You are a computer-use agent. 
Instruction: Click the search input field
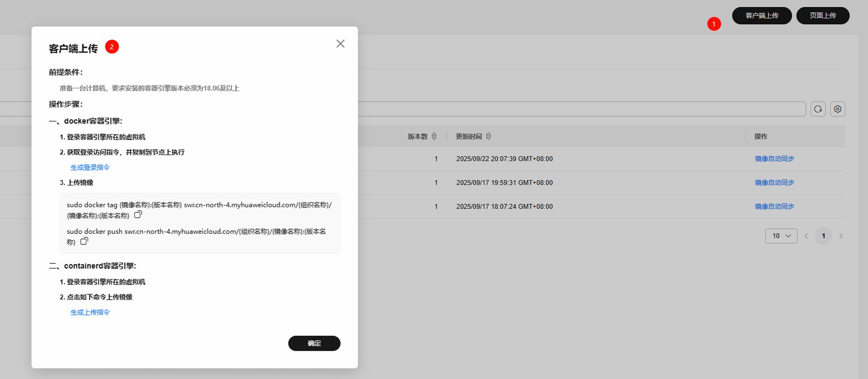pos(581,109)
